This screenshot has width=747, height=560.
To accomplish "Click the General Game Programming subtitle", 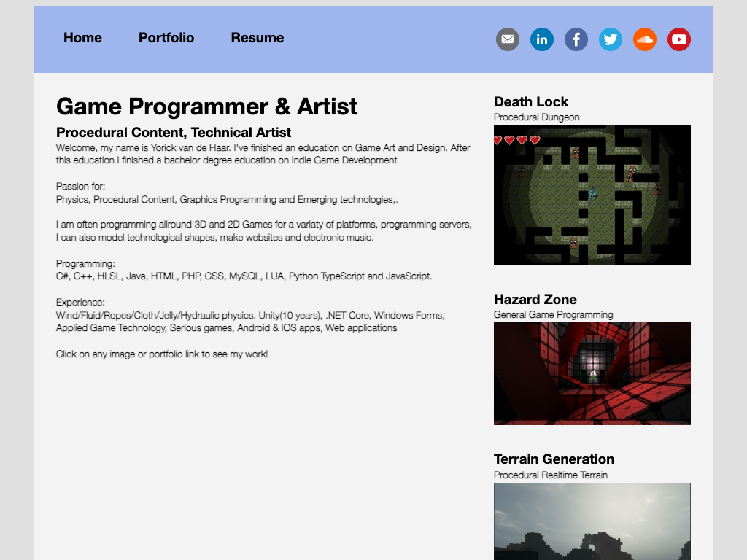I will (x=553, y=315).
